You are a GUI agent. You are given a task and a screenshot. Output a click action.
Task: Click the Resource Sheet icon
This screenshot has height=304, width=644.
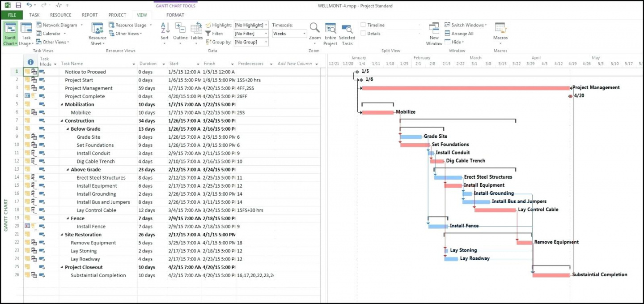(x=97, y=30)
